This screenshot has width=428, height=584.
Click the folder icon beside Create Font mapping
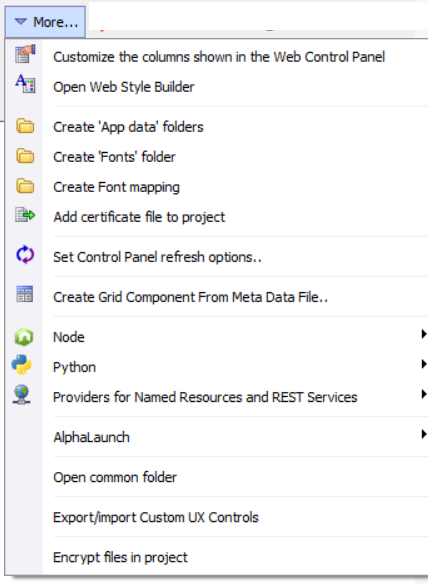[25, 186]
